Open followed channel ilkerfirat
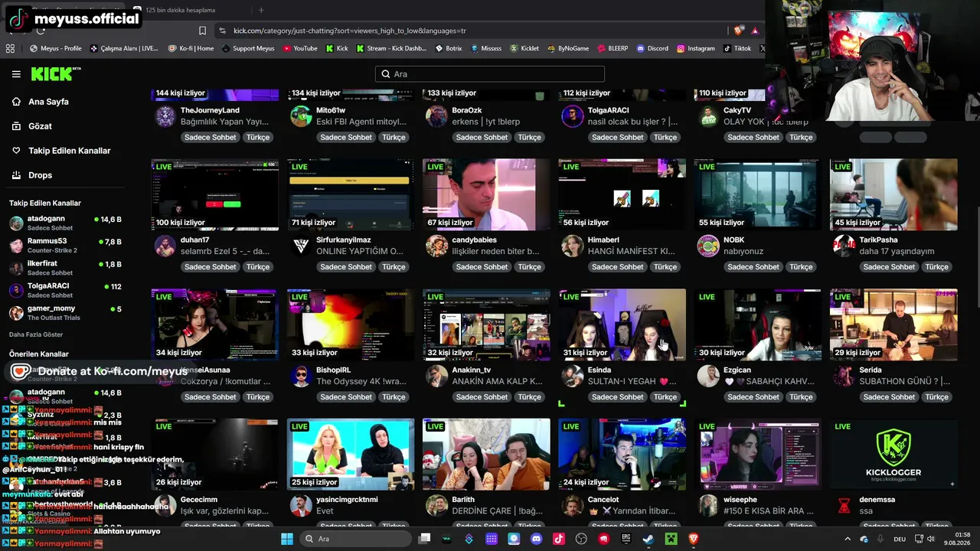The image size is (980, 551). pyautogui.click(x=65, y=268)
